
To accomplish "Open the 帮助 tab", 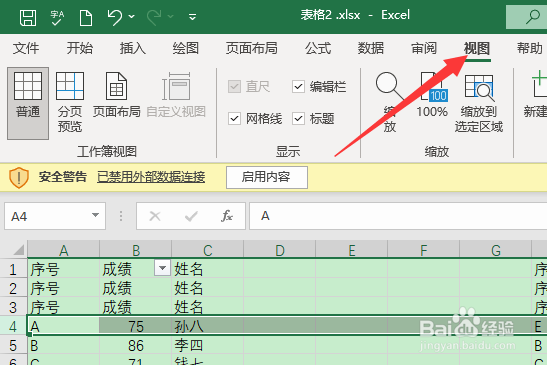I will 530,48.
